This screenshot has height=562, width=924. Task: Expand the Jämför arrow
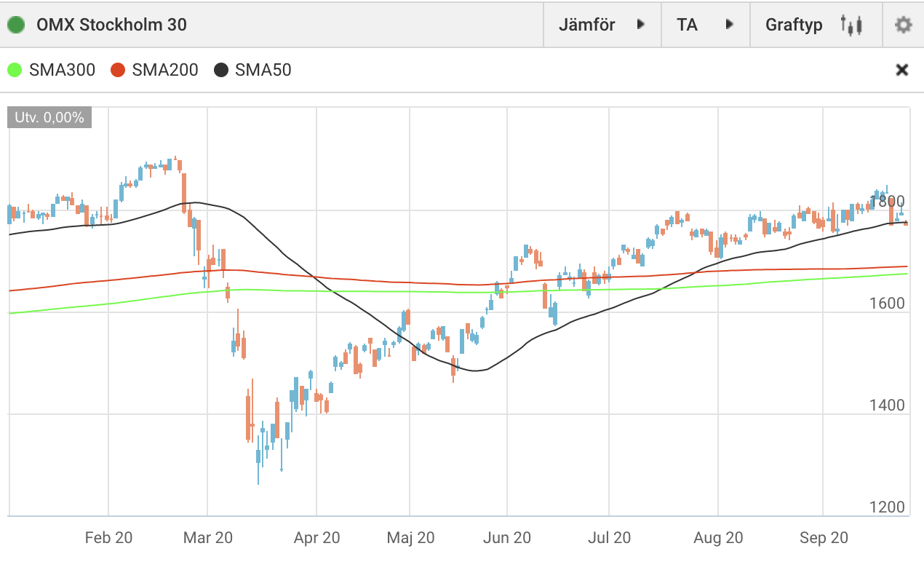click(x=641, y=25)
